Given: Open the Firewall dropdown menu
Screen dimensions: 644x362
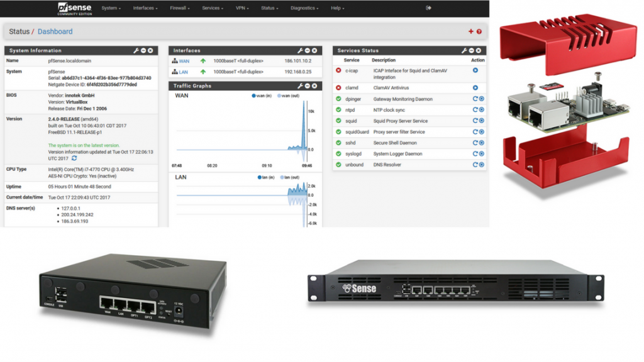Looking at the screenshot, I should point(179,8).
